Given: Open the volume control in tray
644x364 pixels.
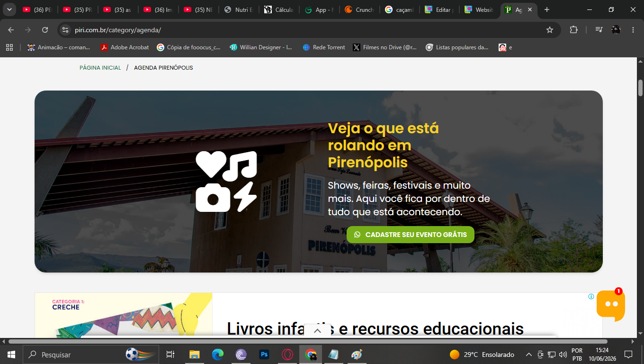Looking at the screenshot, I should (563, 355).
